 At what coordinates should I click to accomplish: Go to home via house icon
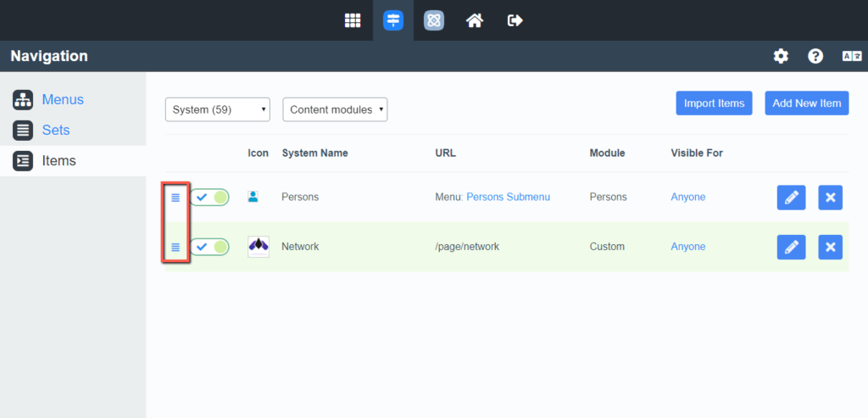pos(475,20)
